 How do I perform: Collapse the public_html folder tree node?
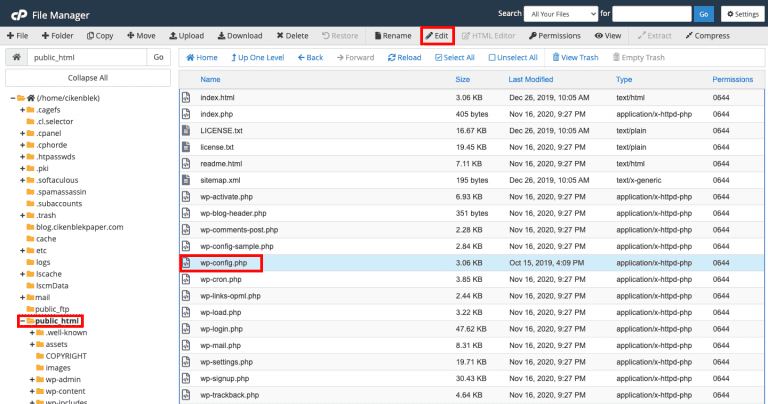(22, 321)
